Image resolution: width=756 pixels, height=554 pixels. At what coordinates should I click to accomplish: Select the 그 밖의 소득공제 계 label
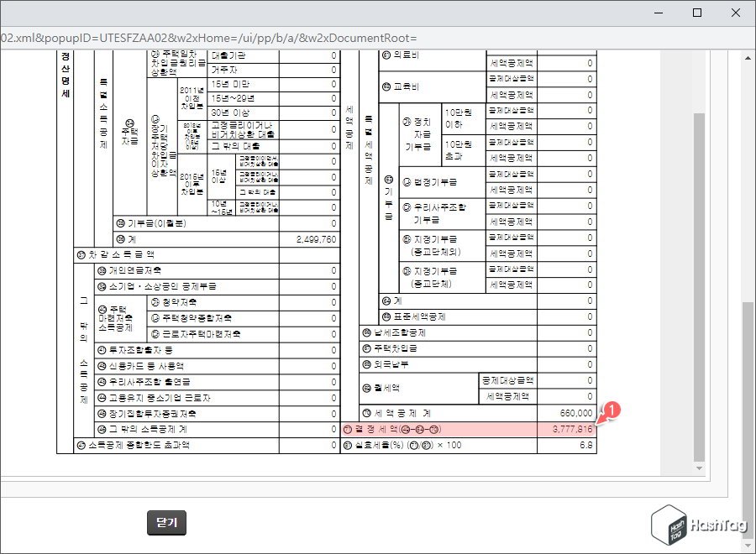pyautogui.click(x=142, y=429)
